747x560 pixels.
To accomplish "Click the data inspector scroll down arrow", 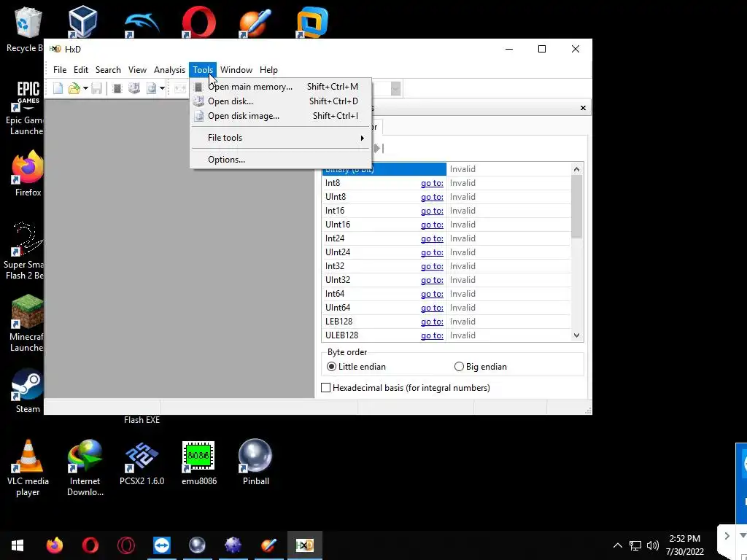I will pyautogui.click(x=576, y=335).
